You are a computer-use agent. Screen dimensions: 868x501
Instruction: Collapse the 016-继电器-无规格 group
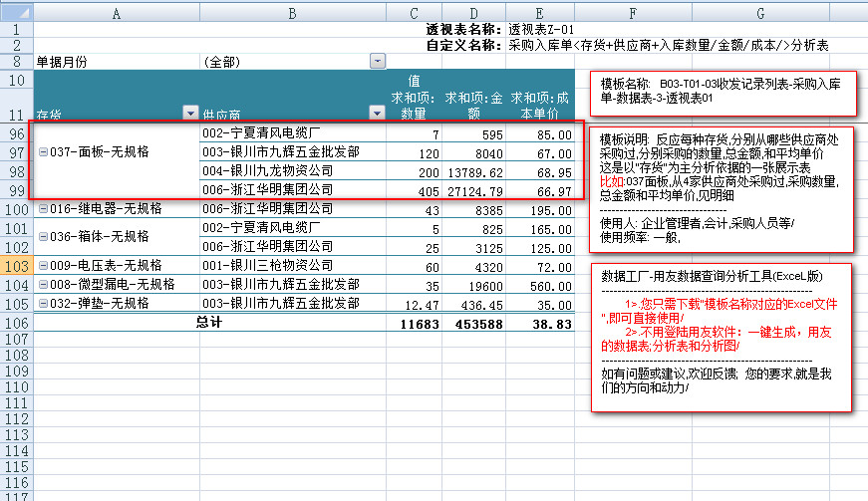click(42, 210)
